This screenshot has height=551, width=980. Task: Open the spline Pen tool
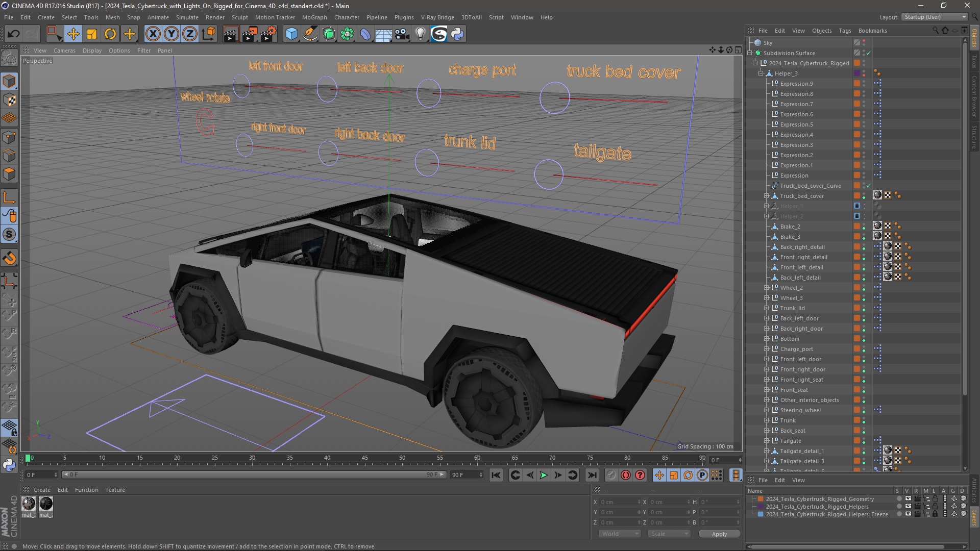310,34
